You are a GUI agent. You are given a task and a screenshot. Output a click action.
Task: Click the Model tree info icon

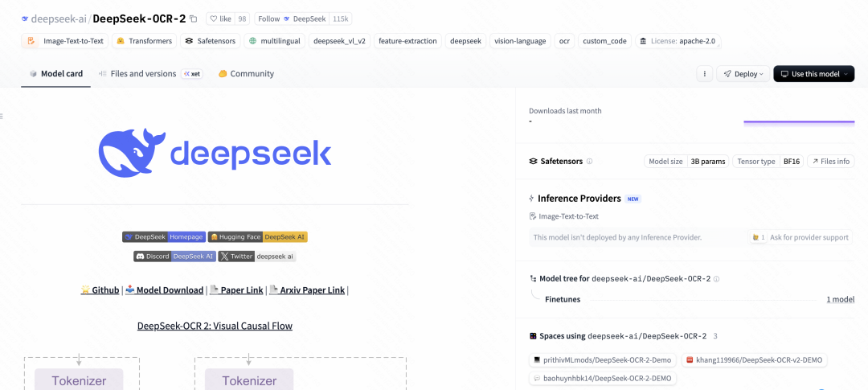point(716,279)
